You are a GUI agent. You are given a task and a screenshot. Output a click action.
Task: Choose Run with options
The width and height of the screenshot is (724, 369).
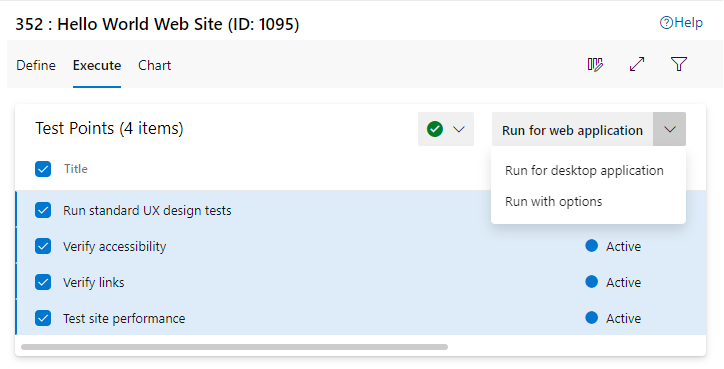[x=554, y=202]
